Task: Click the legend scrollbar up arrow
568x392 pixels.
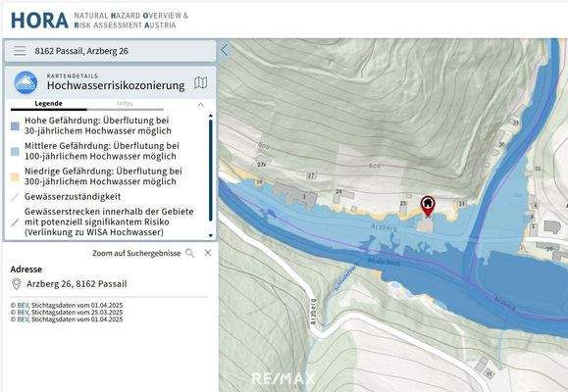Action: coord(211,116)
